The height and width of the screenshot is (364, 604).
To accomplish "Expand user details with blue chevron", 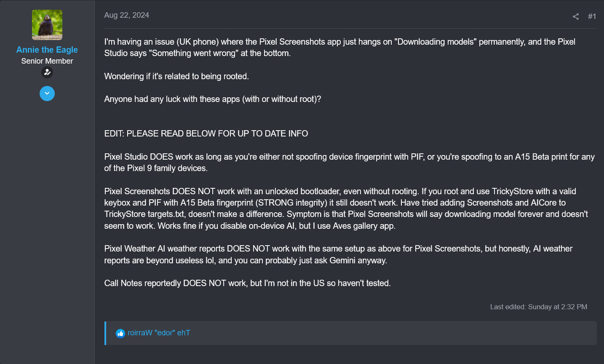I will click(47, 94).
